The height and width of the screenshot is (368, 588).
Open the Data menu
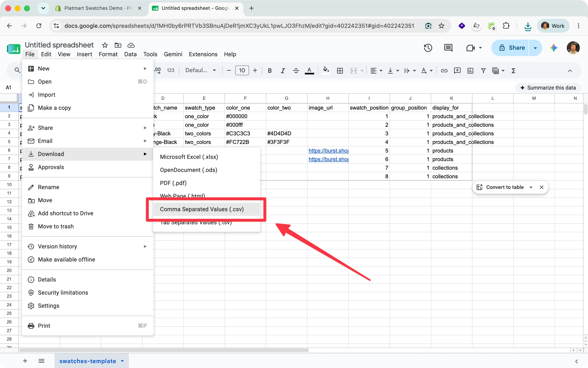coord(130,54)
